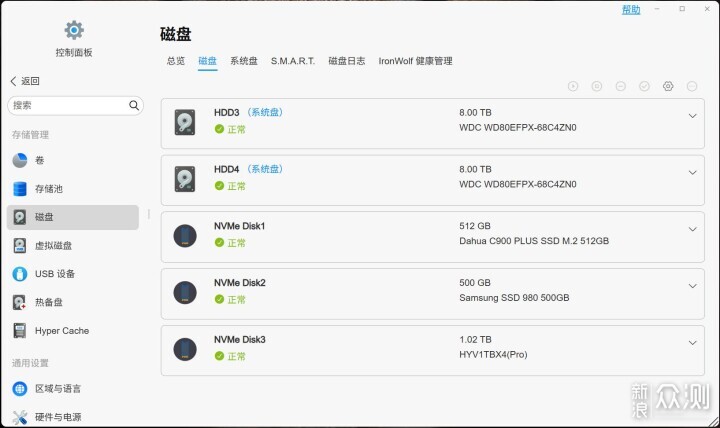Viewport: 720px width, 428px height.
Task: Click the sidebar splitter handle
Action: pos(149,214)
